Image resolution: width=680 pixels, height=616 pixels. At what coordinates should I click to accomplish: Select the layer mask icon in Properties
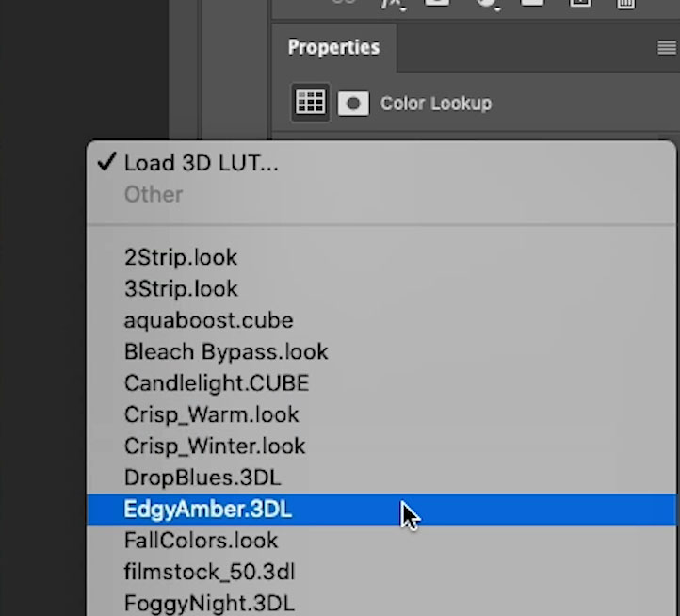(353, 103)
